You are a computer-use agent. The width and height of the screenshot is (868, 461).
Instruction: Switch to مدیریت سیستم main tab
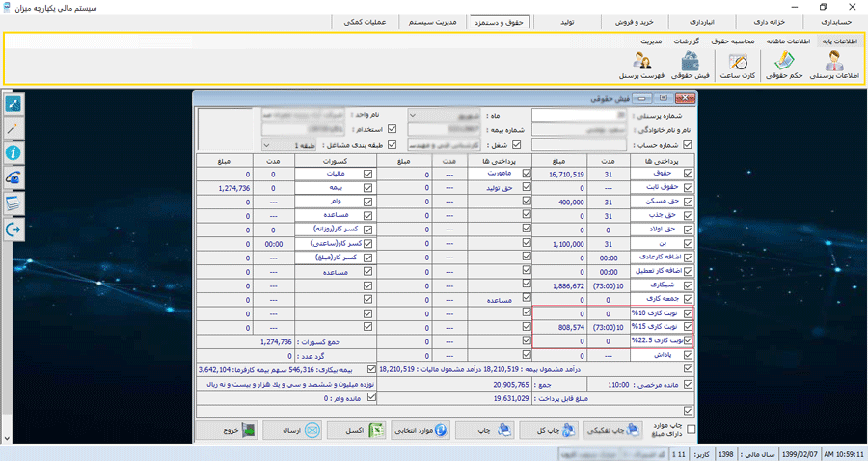[x=433, y=22]
